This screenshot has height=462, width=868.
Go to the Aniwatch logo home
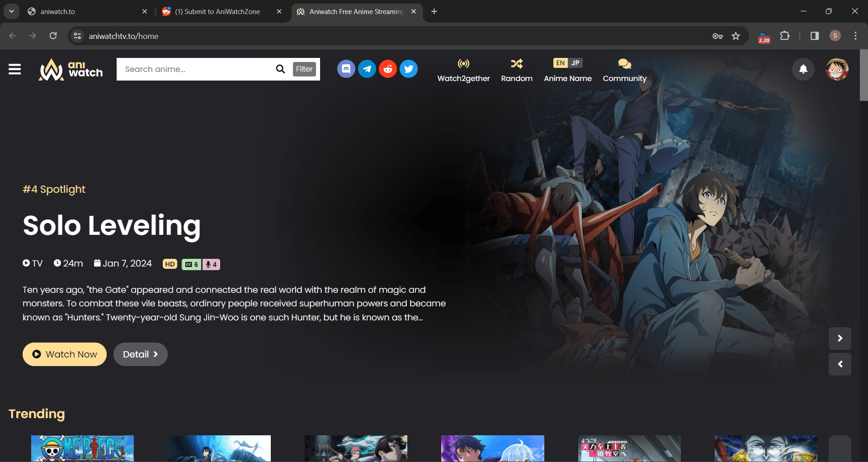pyautogui.click(x=71, y=69)
